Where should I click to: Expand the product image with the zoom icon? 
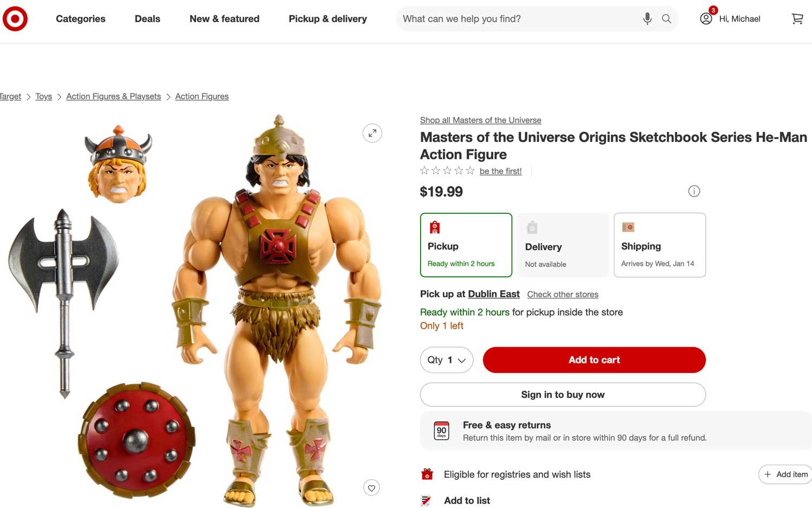[372, 133]
